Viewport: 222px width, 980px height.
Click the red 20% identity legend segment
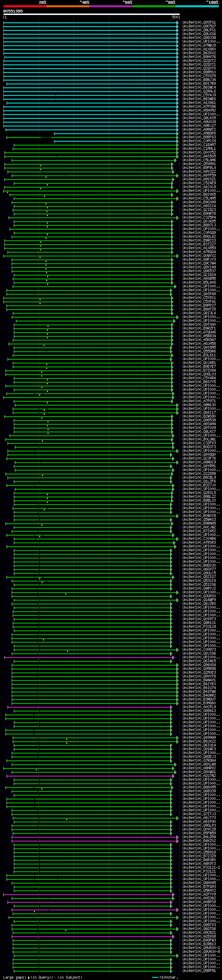click(x=25, y=6)
